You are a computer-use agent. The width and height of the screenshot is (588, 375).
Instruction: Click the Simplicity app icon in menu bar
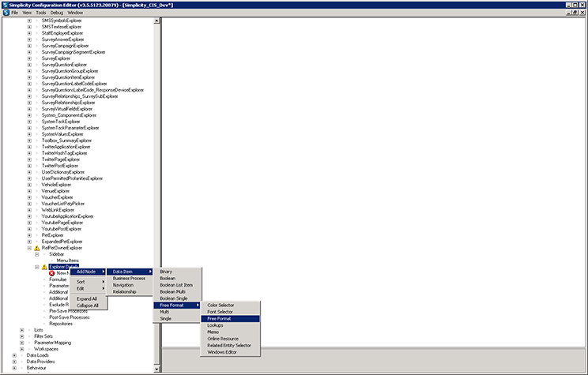coord(6,13)
